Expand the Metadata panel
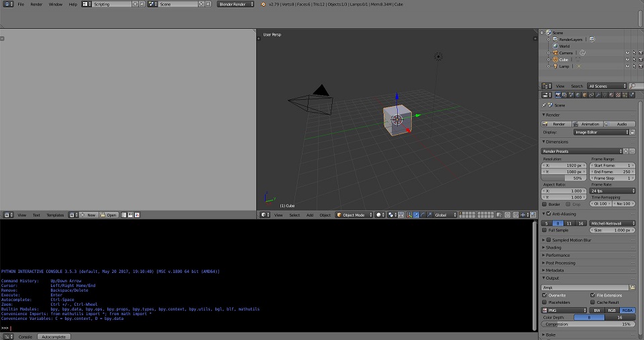644x340 pixels. click(x=553, y=270)
